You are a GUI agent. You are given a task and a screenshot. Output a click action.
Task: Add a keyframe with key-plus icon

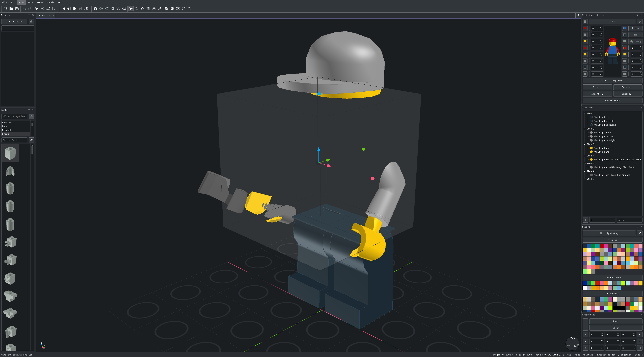tap(86, 9)
